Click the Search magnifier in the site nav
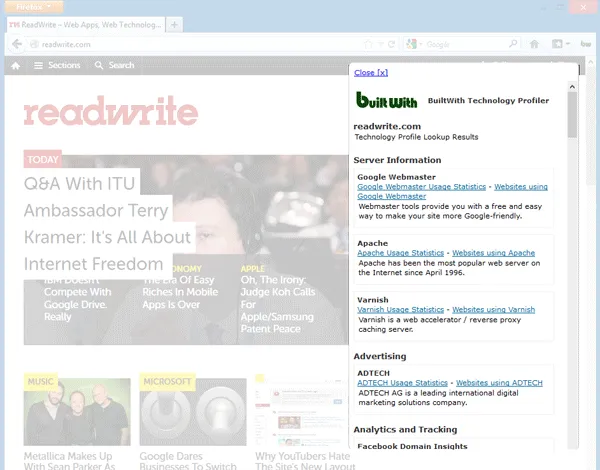Image resolution: width=600 pixels, height=470 pixels. tap(114, 66)
